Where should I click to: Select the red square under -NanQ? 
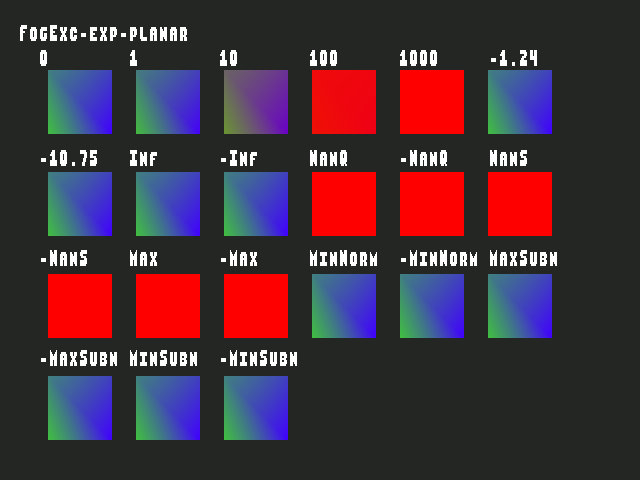pos(432,204)
